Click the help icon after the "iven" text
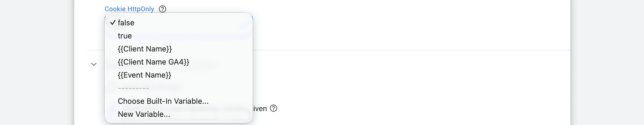 coord(273,108)
